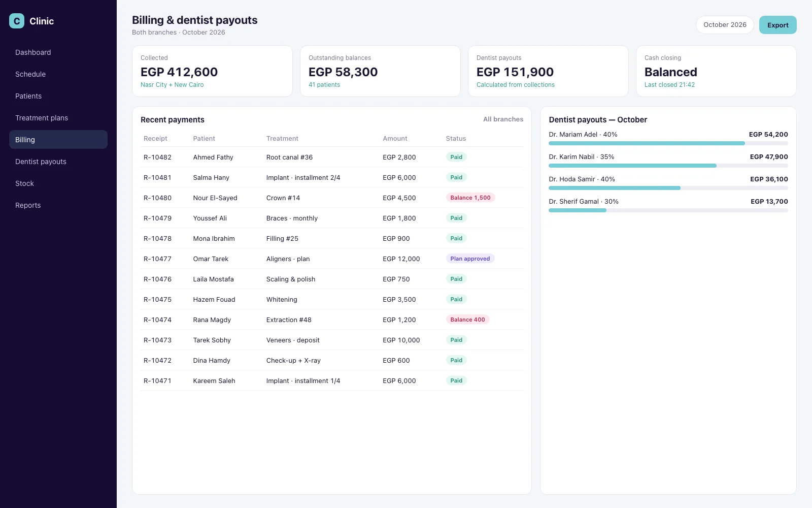Click Dr. Mariam Adel payout progress bar

coord(668,143)
